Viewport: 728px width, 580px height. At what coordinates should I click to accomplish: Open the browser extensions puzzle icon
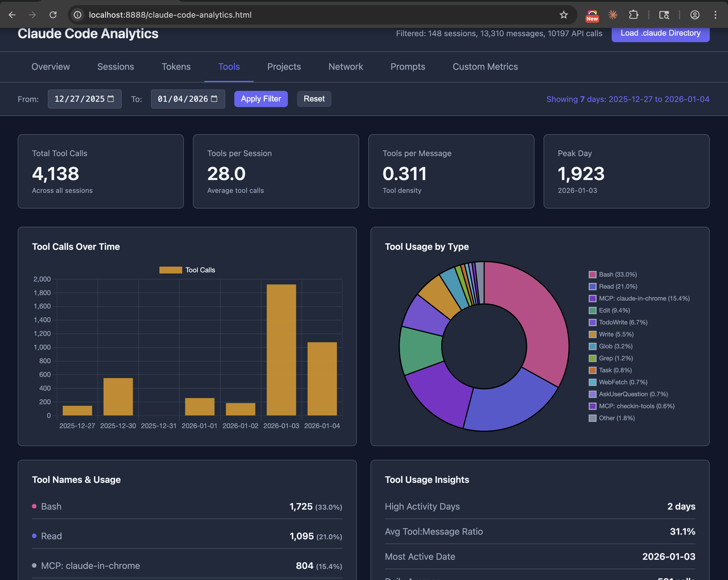pos(634,15)
